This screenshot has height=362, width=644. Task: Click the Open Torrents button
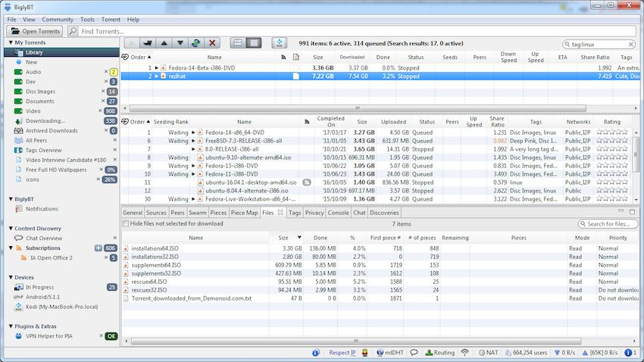34,32
